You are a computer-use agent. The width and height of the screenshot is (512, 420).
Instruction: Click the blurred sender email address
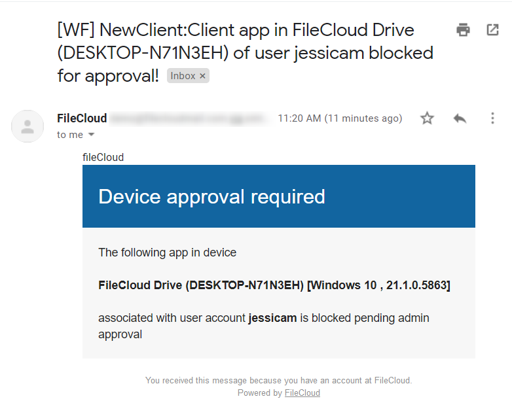click(x=189, y=118)
